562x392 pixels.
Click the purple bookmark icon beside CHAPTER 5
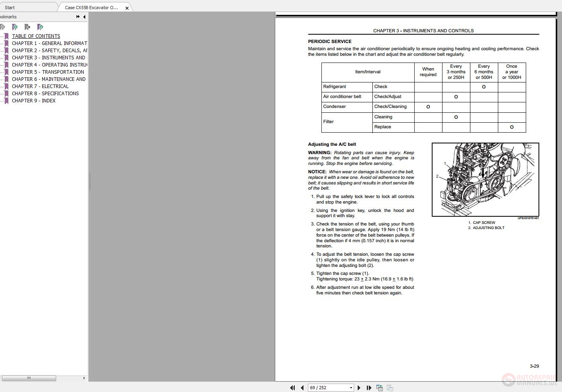click(x=6, y=72)
